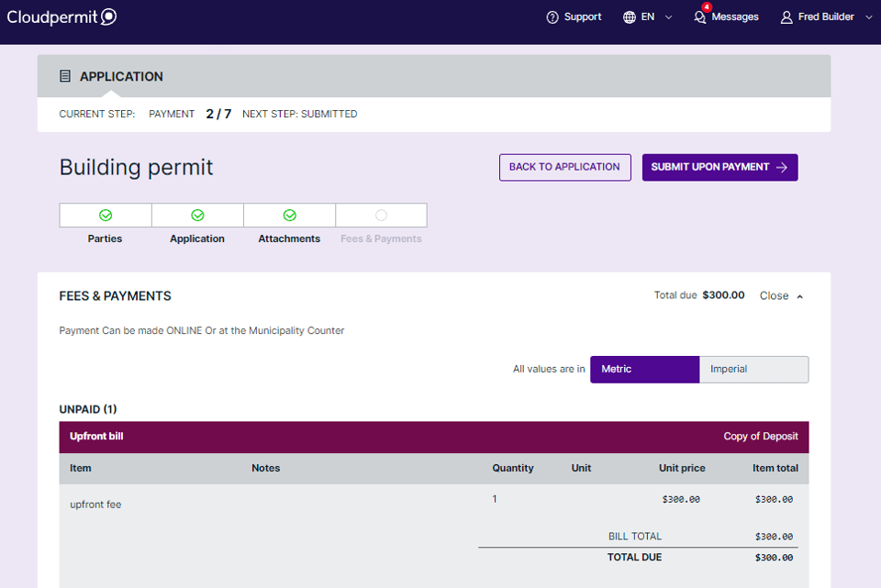Click the globe language icon
The image size is (881, 588).
pos(629,17)
